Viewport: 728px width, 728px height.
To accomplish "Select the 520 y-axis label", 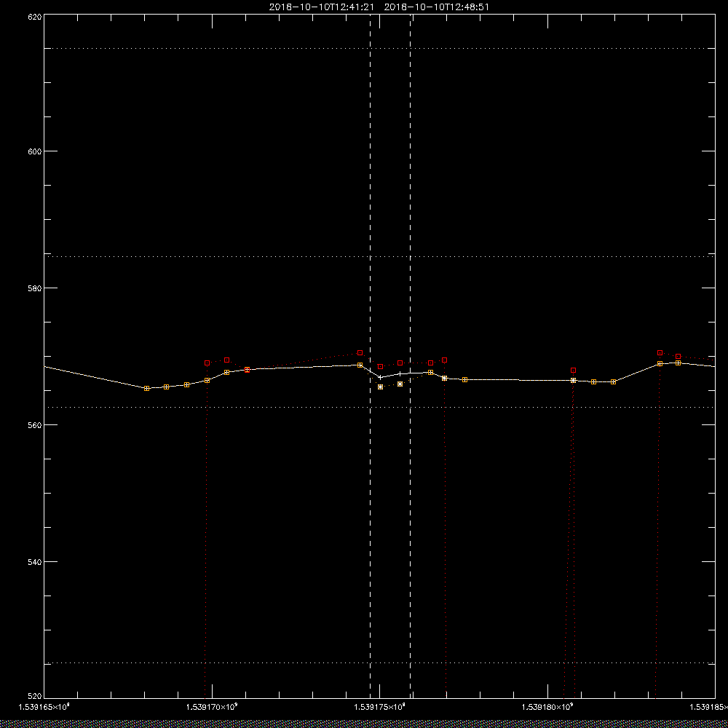I will [35, 697].
